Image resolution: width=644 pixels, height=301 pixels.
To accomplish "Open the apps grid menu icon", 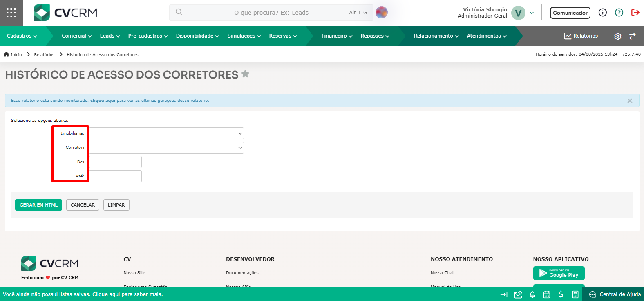I will click(x=11, y=13).
